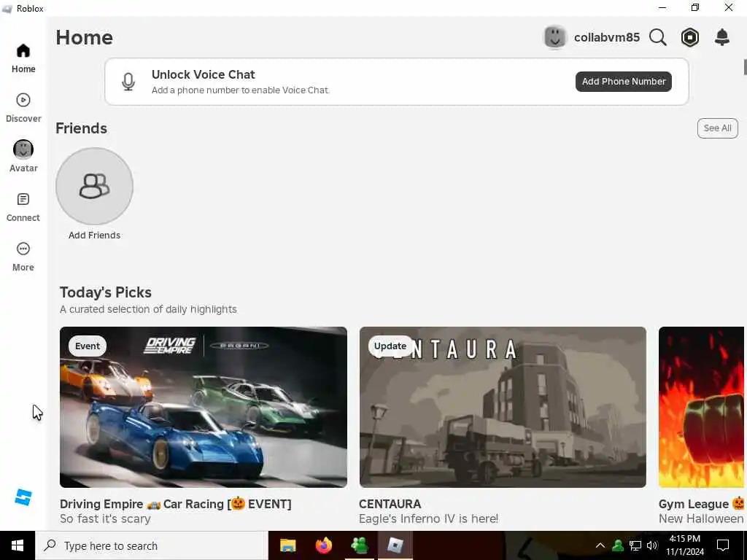747x560 pixels.
Task: Click the Unlock Voice Chat title
Action: coord(204,75)
